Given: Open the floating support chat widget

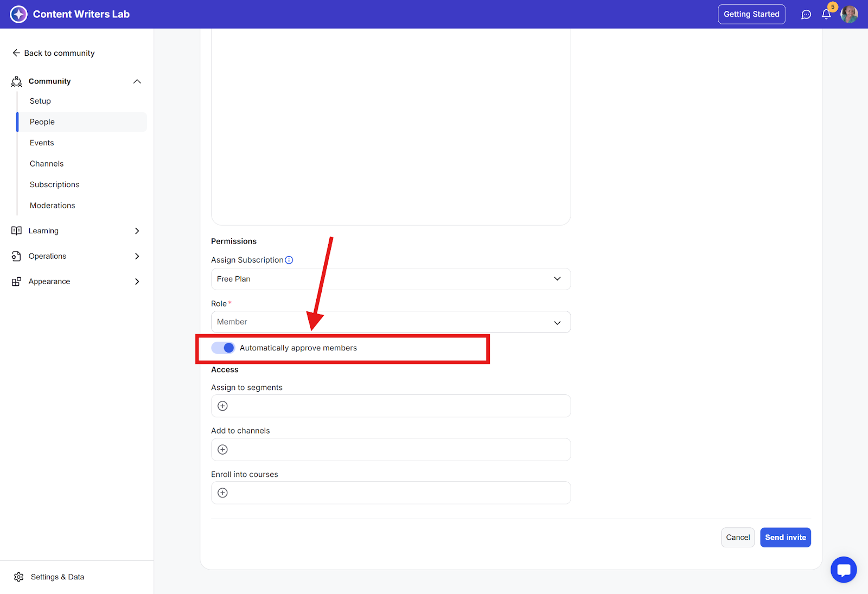Looking at the screenshot, I should click(844, 570).
